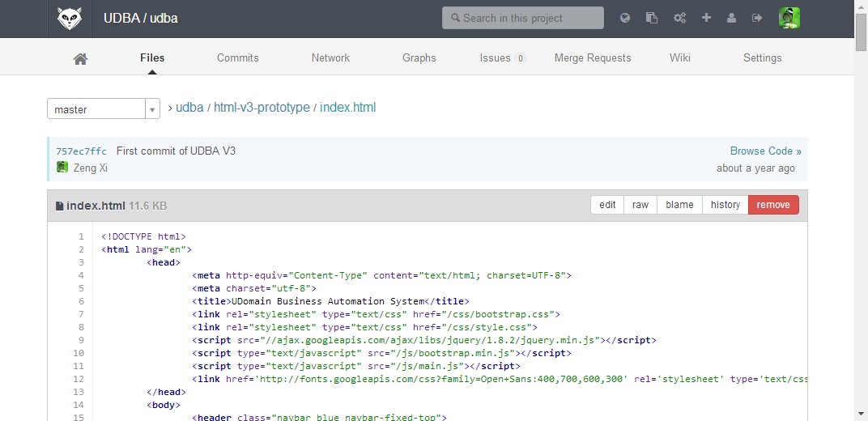Click the about a year ago timestamp
This screenshot has height=421, width=868.
pos(755,168)
